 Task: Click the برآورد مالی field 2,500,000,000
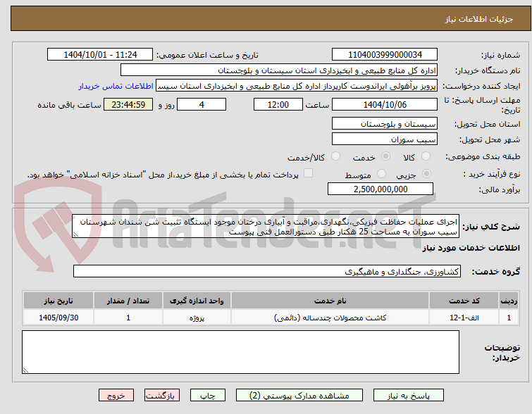381,189
